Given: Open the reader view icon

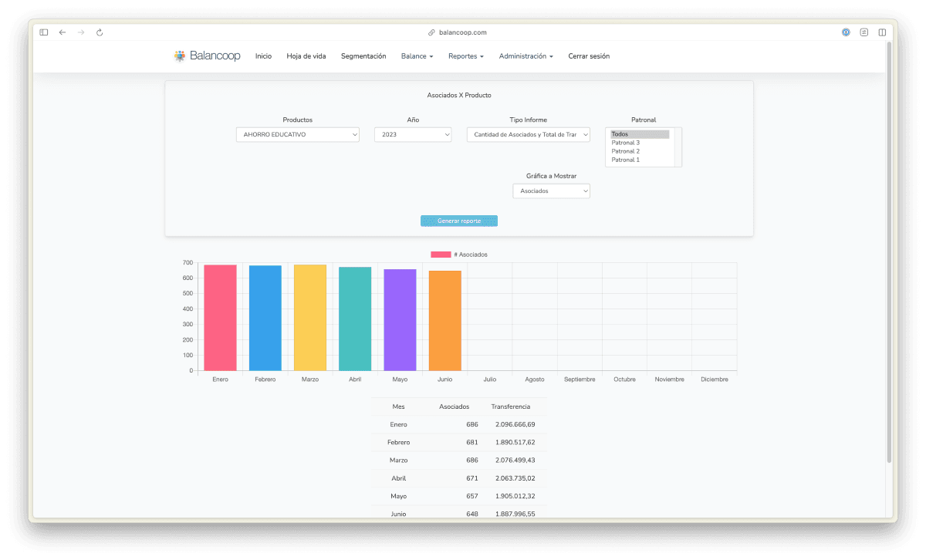Looking at the screenshot, I should click(x=863, y=32).
